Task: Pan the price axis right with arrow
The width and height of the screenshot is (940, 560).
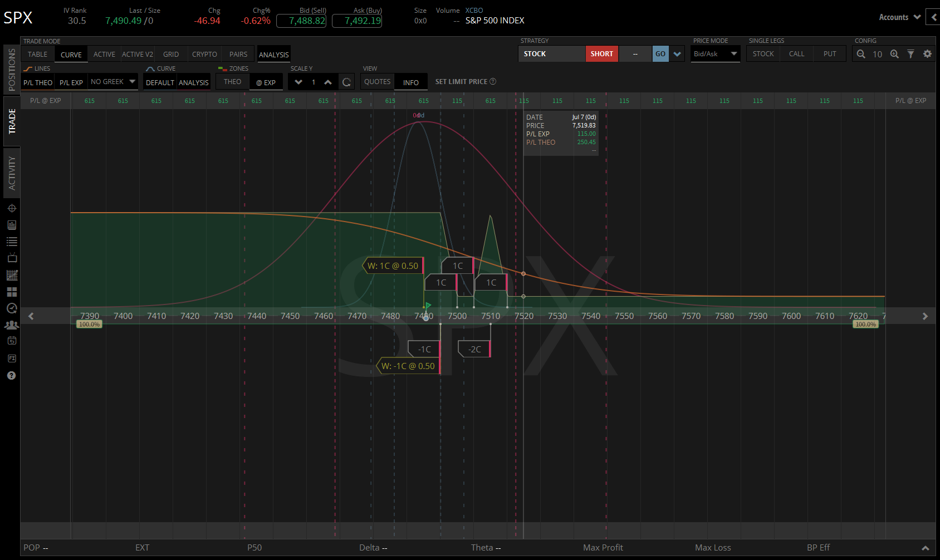Action: click(x=925, y=316)
